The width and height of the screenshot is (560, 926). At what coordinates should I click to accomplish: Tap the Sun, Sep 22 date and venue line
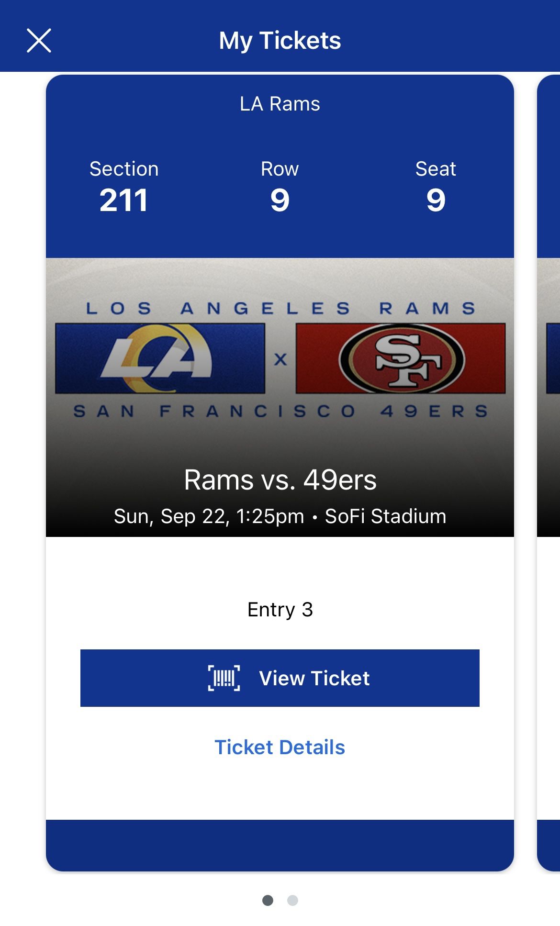click(x=280, y=516)
